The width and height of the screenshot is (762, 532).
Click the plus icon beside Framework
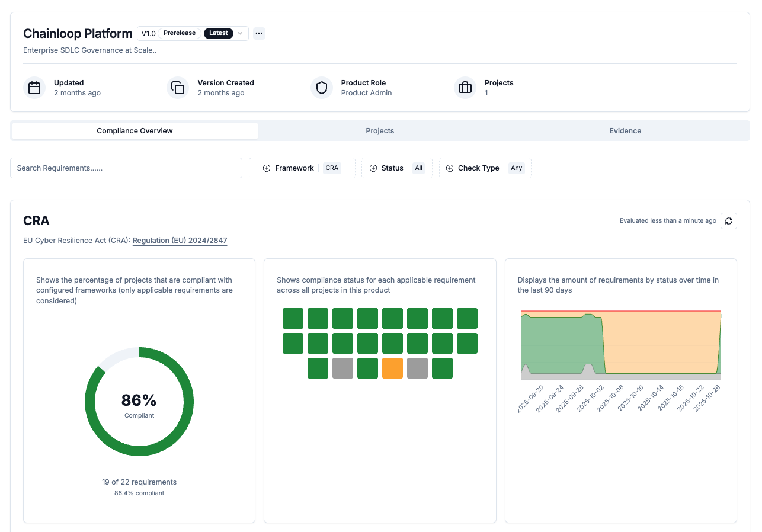(x=267, y=168)
